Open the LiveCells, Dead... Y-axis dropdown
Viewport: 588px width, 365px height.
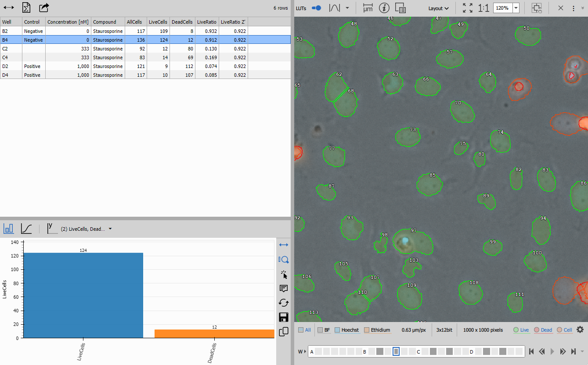pos(110,229)
